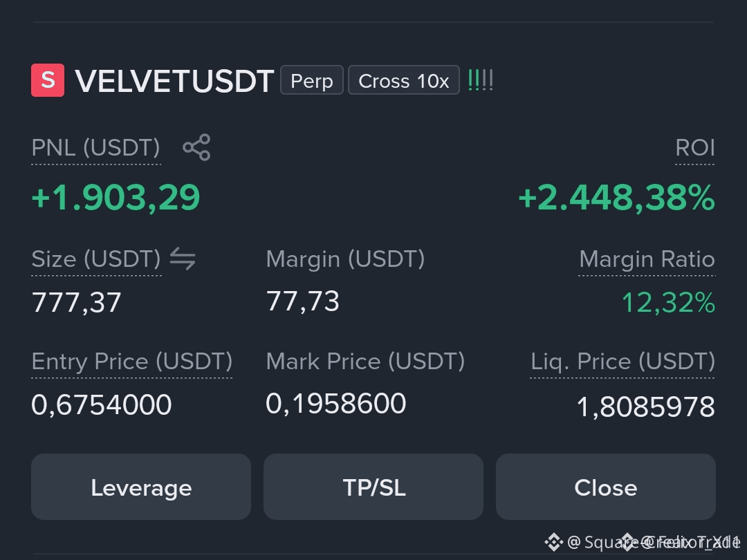Show the Margin Ratio label explanation
This screenshot has width=747, height=560.
coord(647,259)
